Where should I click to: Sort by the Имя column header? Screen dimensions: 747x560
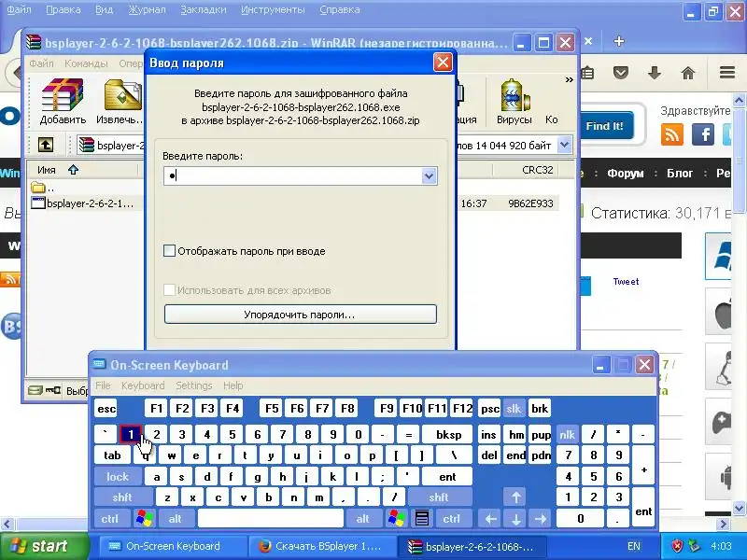46,170
